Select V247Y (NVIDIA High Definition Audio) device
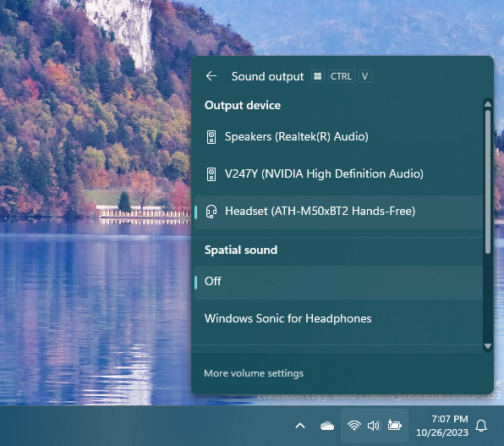The image size is (504, 446). 338,174
